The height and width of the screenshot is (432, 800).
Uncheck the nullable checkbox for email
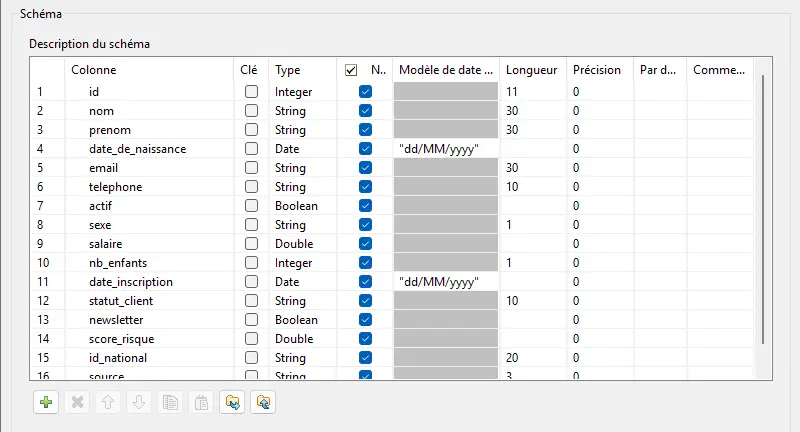pyautogui.click(x=365, y=168)
